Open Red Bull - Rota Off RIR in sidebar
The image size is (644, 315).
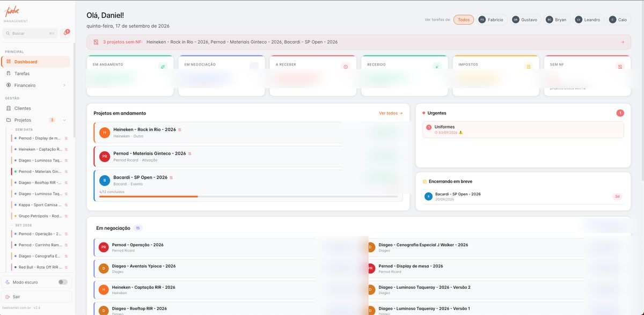point(40,267)
